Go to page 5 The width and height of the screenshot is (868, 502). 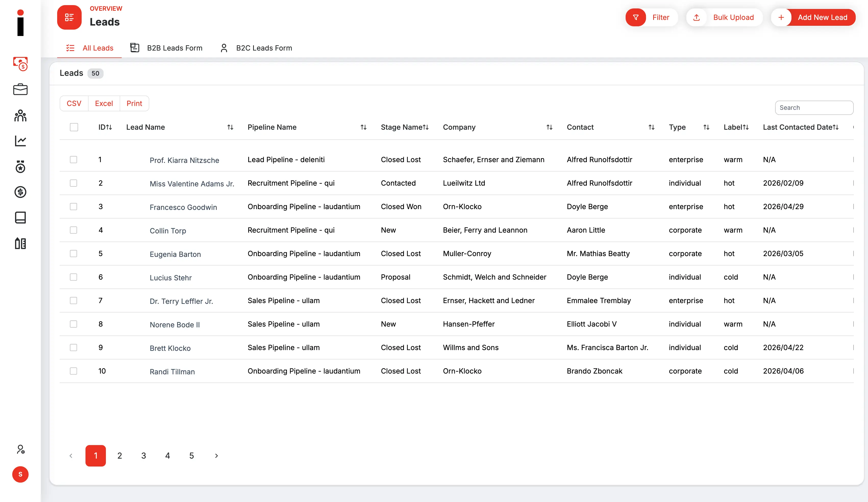pyautogui.click(x=192, y=456)
